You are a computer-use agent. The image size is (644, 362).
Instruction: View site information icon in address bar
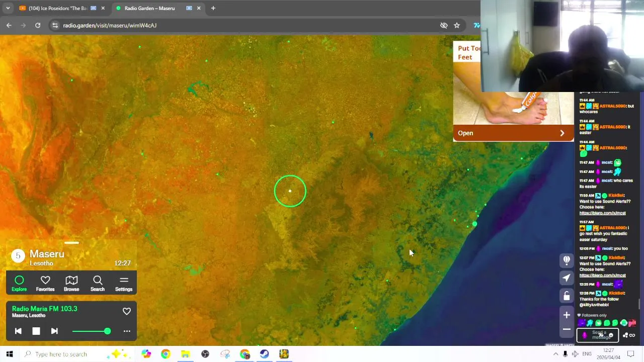(x=55, y=25)
